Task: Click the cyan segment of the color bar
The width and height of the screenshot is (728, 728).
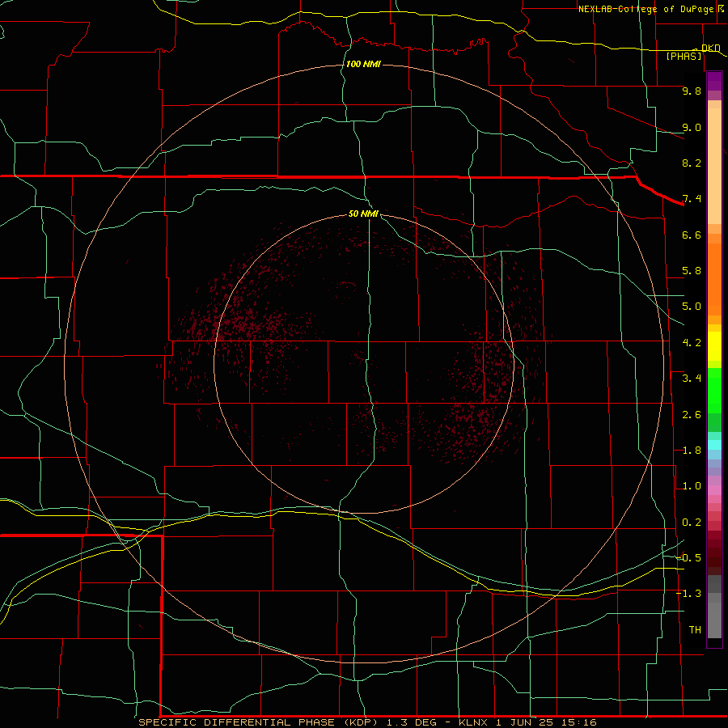Action: pos(714,445)
